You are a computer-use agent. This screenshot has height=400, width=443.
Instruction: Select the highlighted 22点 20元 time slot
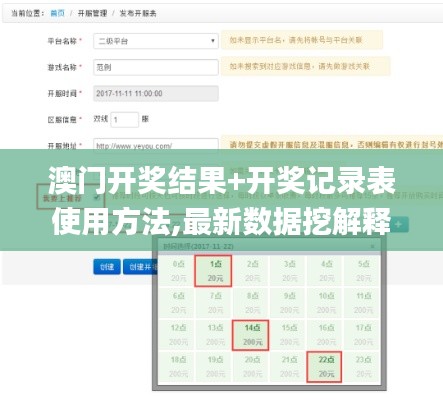(x=324, y=367)
